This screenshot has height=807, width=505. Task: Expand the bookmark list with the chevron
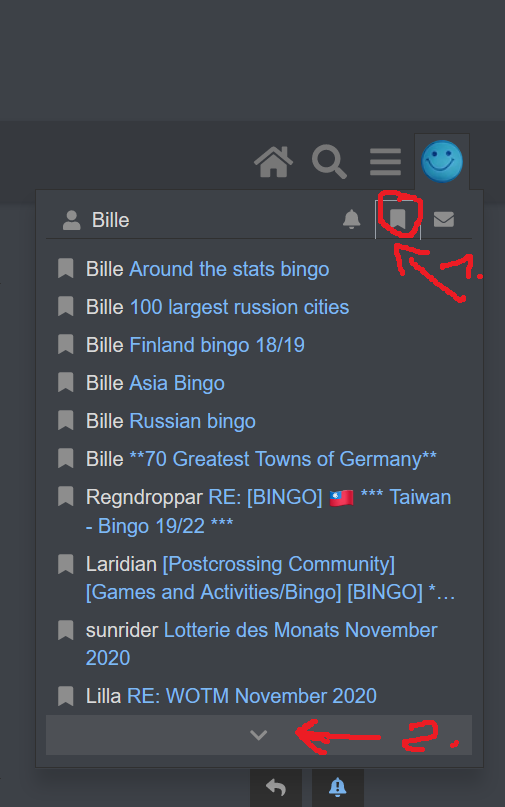click(259, 735)
